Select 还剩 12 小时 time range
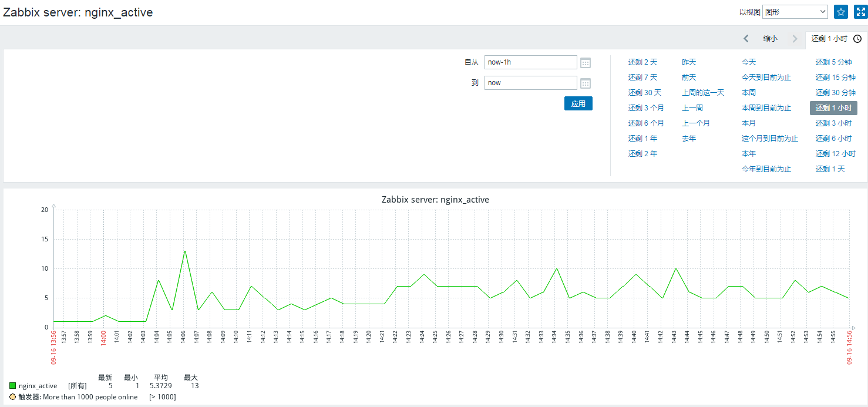This screenshot has width=868, height=407. (x=835, y=154)
